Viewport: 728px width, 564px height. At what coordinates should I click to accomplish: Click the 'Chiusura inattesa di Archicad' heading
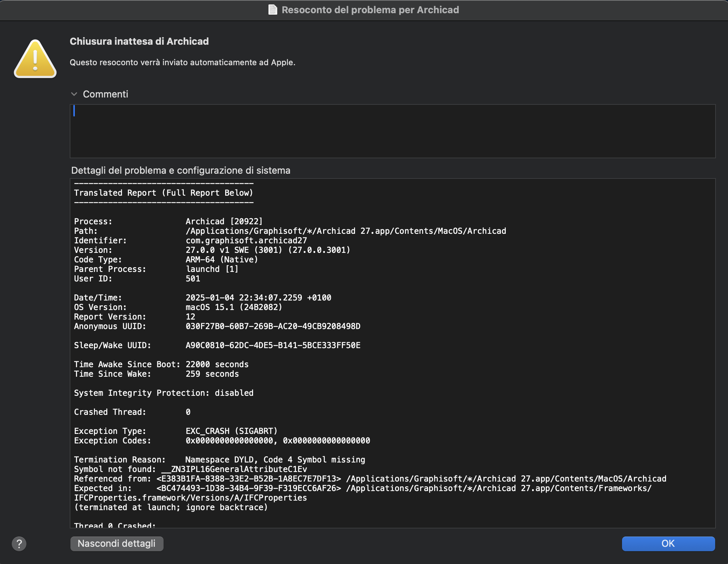(139, 41)
